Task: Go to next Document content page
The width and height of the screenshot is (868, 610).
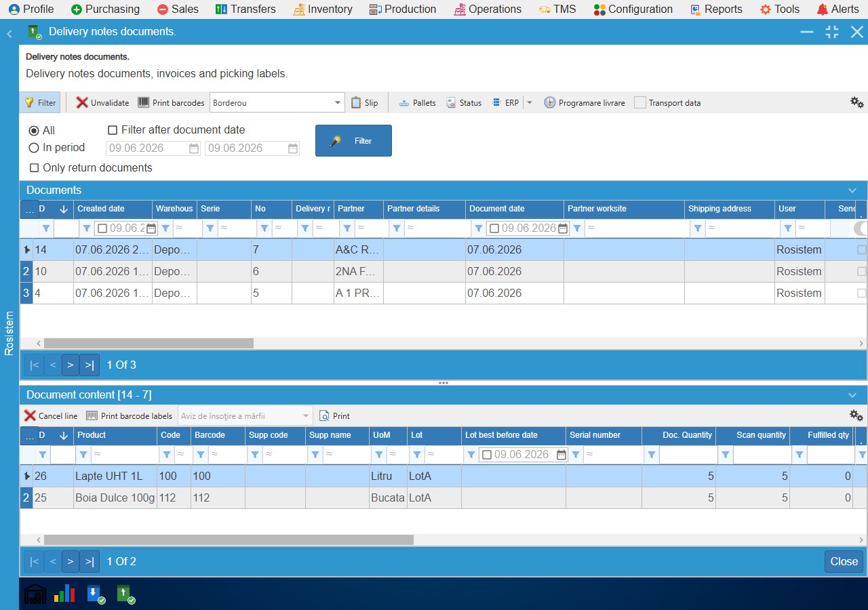Action: [71, 561]
